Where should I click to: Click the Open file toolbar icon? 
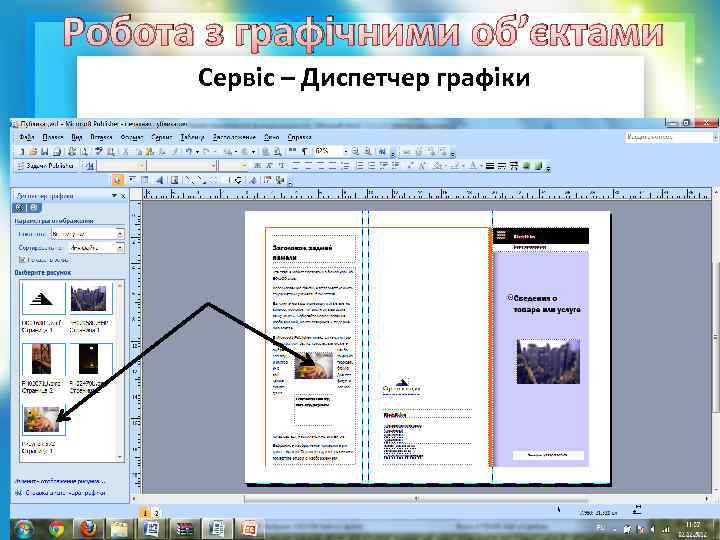click(33, 152)
